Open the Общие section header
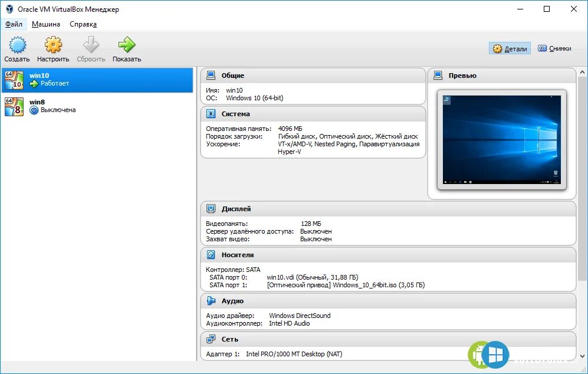Viewport: 588px width, 374px height. [313, 76]
